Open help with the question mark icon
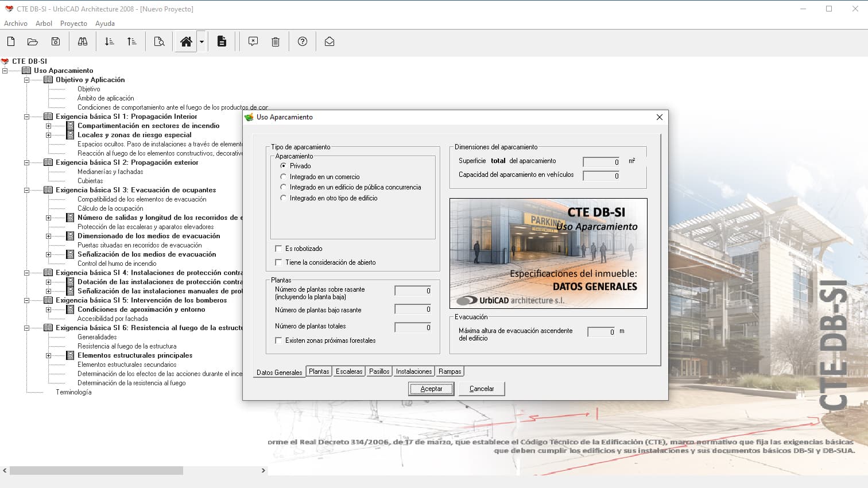This screenshot has height=488, width=868. [x=303, y=41]
